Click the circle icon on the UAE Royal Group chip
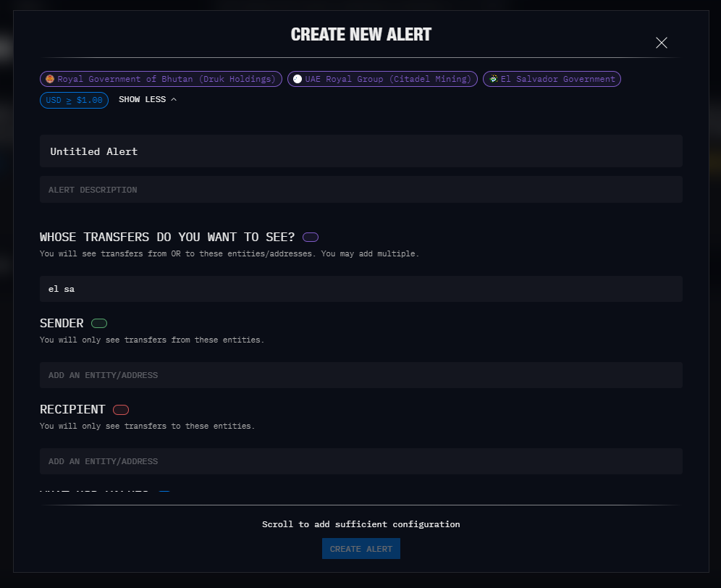 coord(297,79)
